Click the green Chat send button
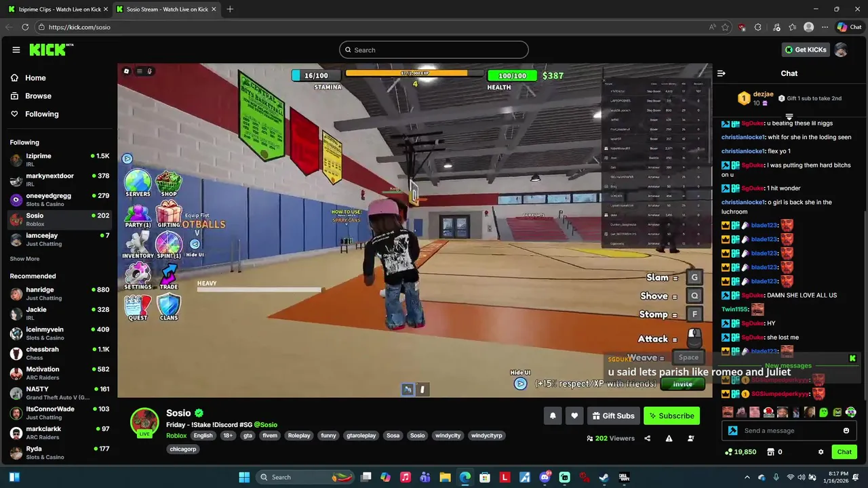868x488 pixels. pyautogui.click(x=844, y=452)
